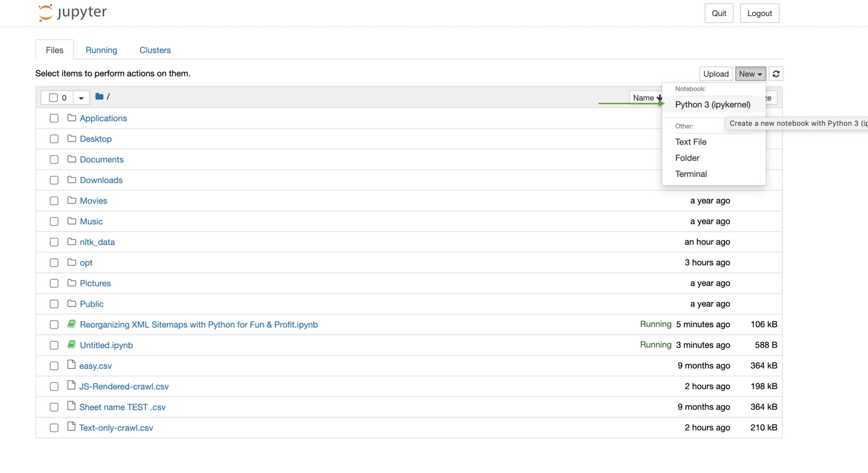Image resolution: width=868 pixels, height=473 pixels.
Task: Check the box beside JS-Rendered-crawl.csv
Action: 54,386
